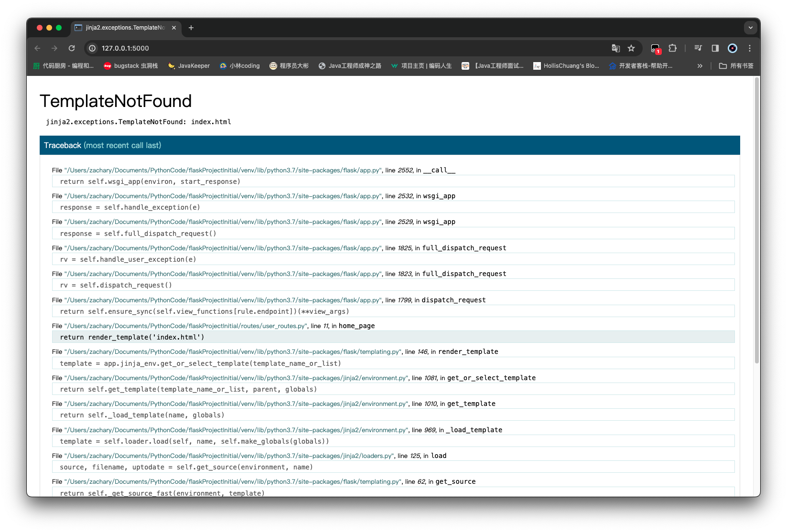Open the Google Translate page icon
This screenshot has width=787, height=532.
[616, 48]
